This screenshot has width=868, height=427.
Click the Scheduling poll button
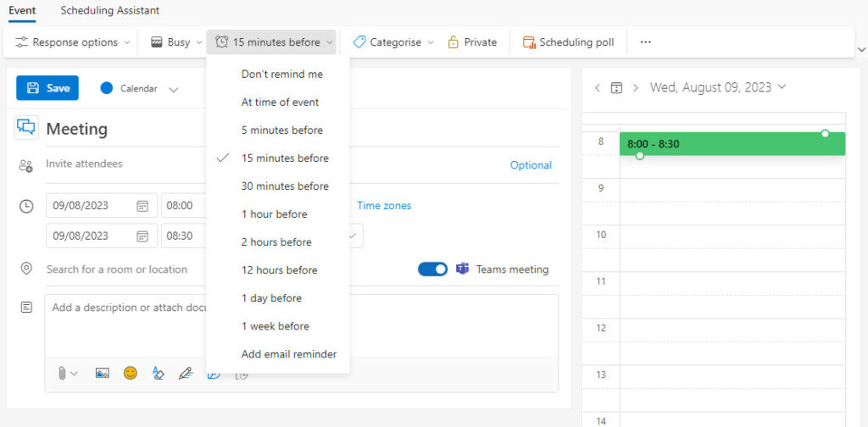click(x=569, y=42)
